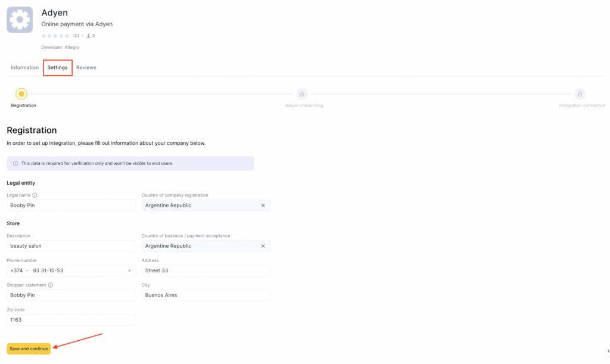Collapse the side panel chevron
The width and height of the screenshot is (610, 364).
pyautogui.click(x=608, y=351)
